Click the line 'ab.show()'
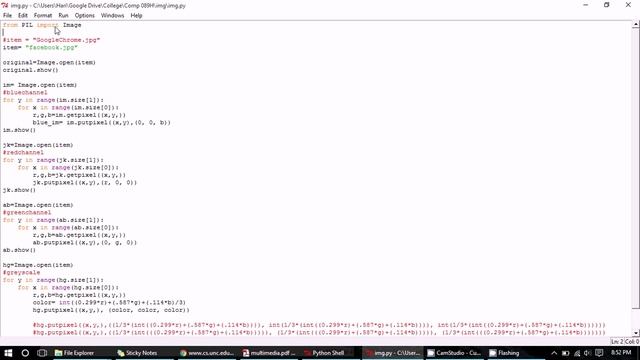This screenshot has width=640, height=360. (x=19, y=250)
